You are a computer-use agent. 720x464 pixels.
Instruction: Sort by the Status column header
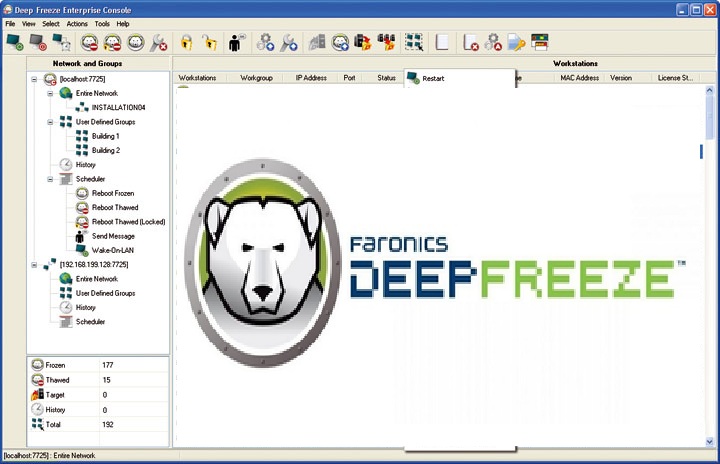coord(386,78)
